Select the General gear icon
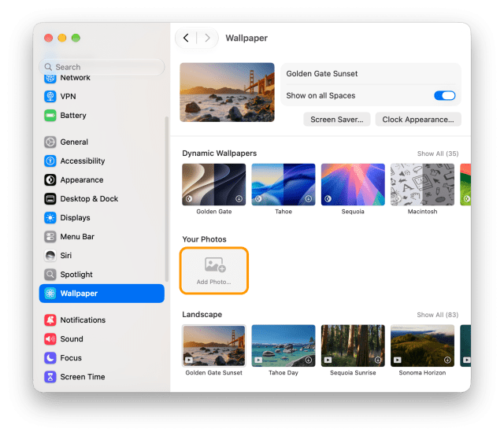The image size is (504, 436). click(50, 142)
